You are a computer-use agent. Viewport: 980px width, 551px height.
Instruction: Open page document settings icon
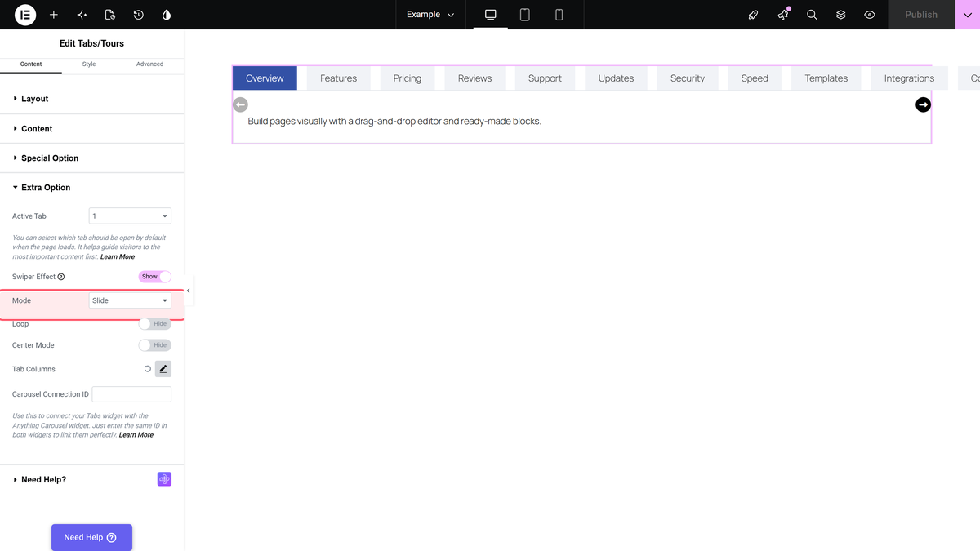pyautogui.click(x=110, y=15)
